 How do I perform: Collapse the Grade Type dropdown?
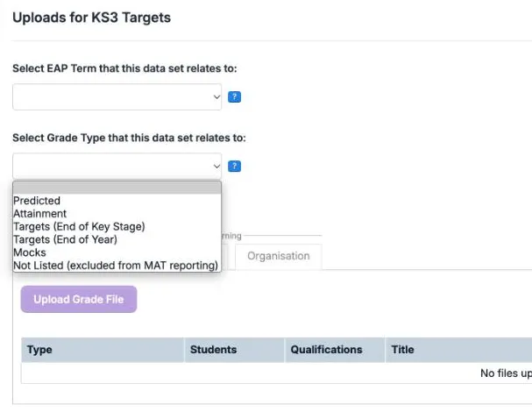pyautogui.click(x=117, y=167)
